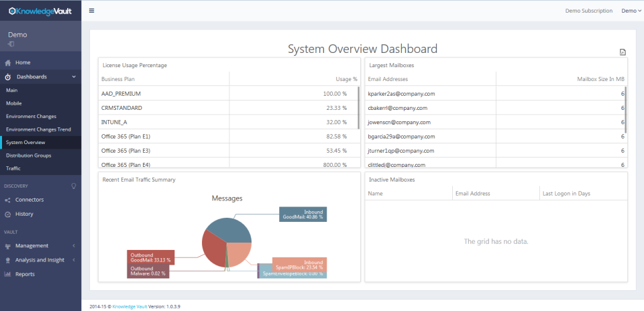Screen dimensions: 644x311
Task: Click the hamburger menu icon in top bar
Action: tap(92, 11)
